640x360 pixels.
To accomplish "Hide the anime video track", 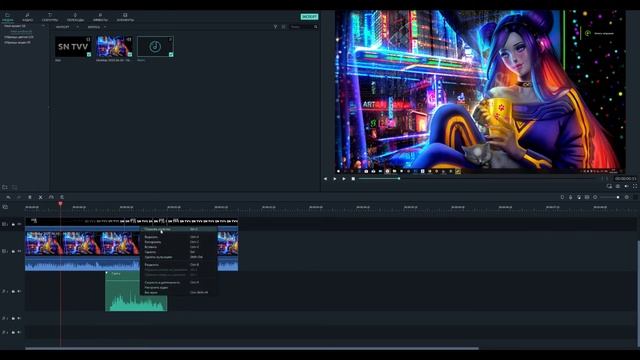I will (x=19, y=251).
